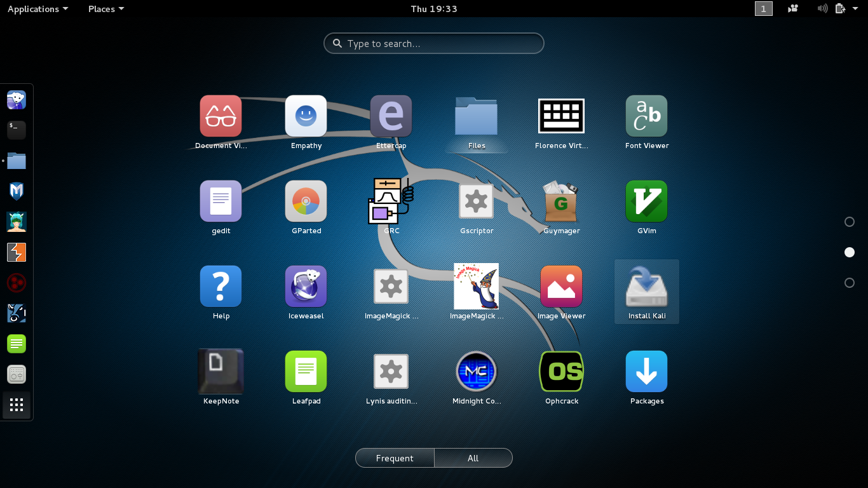The width and height of the screenshot is (868, 488).
Task: Launch Guymager
Action: point(561,201)
